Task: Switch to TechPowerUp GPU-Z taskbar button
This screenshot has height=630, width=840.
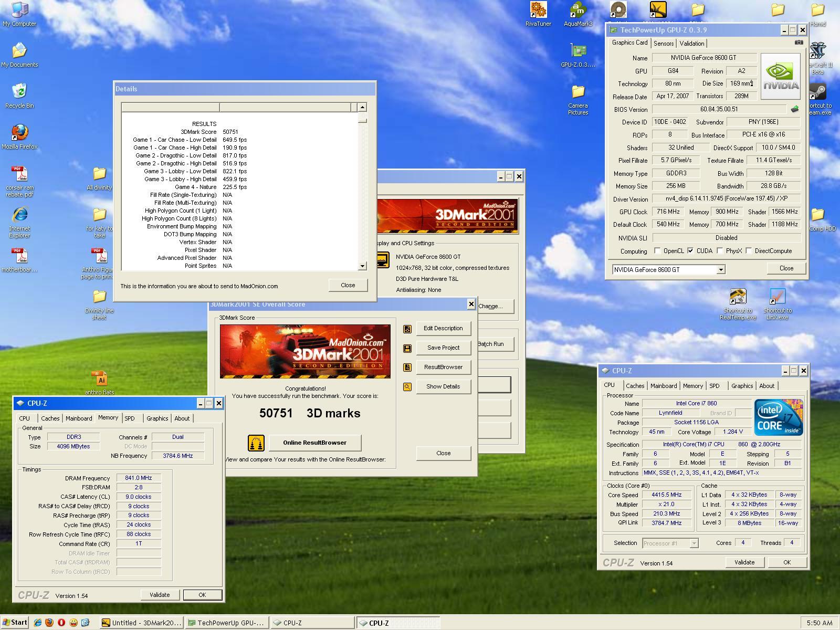Action: (227, 623)
